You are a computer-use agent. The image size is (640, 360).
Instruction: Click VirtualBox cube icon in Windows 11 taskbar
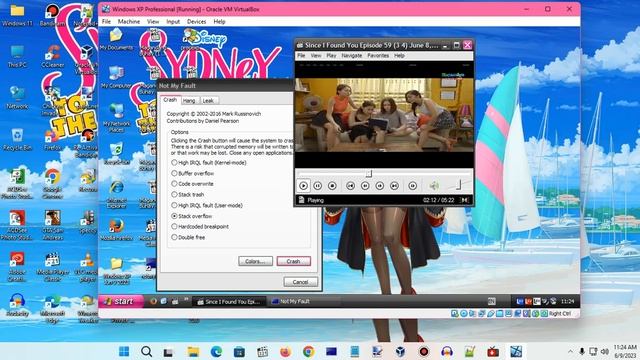[400, 351]
